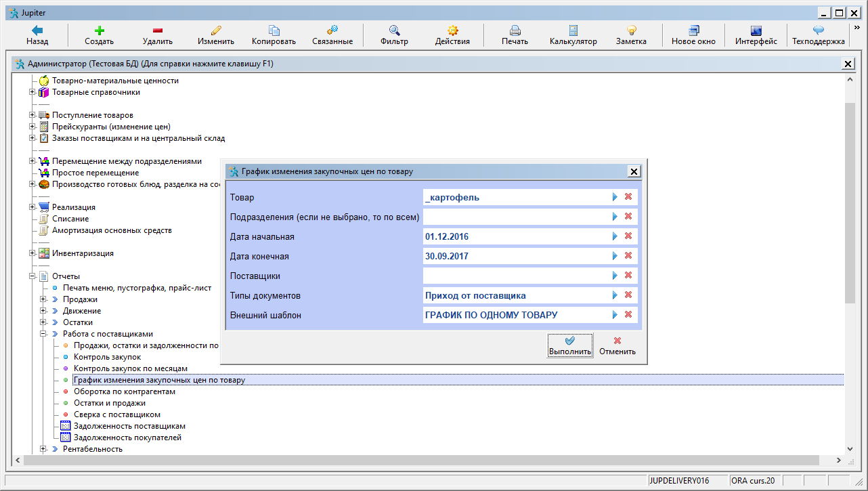The height and width of the screenshot is (491, 868).
Task: Open the Интерфейс toolbar option
Action: [756, 35]
